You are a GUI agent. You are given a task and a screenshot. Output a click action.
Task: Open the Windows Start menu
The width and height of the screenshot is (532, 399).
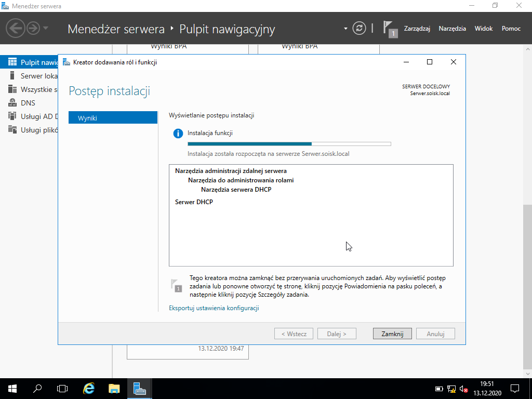point(12,389)
